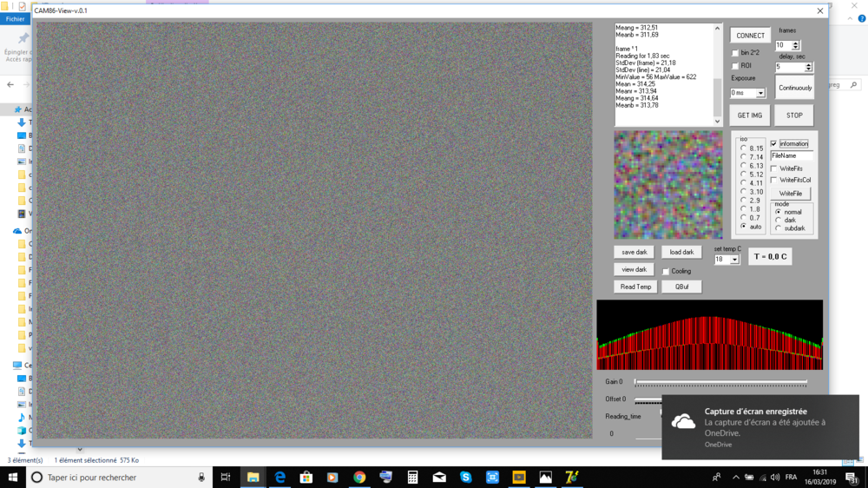This screenshot has width=868, height=488.
Task: Open the Photos app from the taskbar
Action: click(545, 477)
